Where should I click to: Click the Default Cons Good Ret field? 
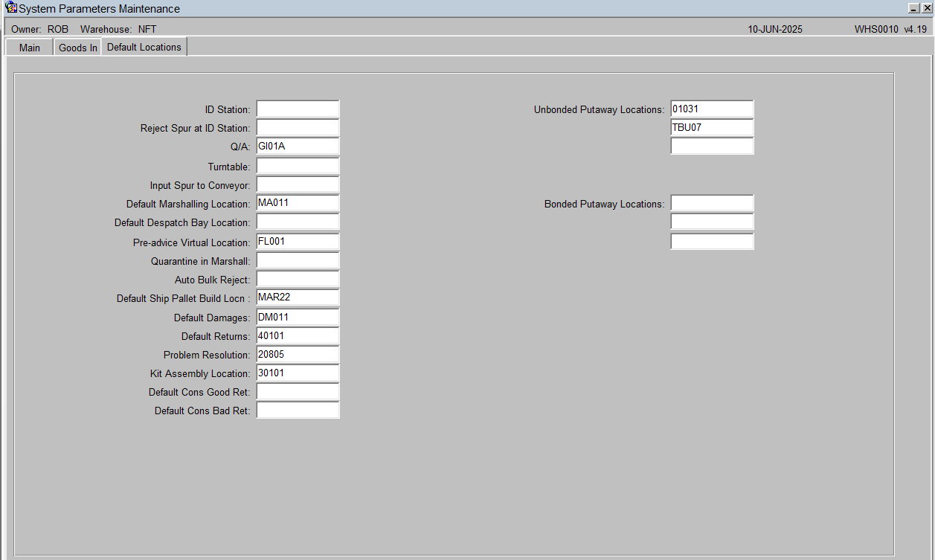298,392
